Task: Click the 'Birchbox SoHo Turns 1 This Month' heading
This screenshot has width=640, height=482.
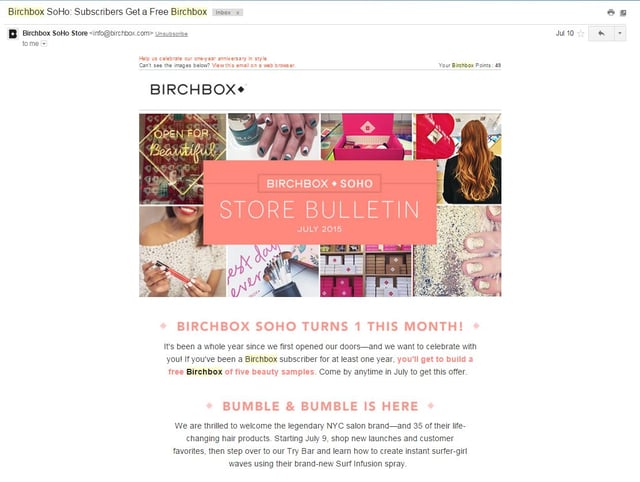Action: tap(320, 327)
